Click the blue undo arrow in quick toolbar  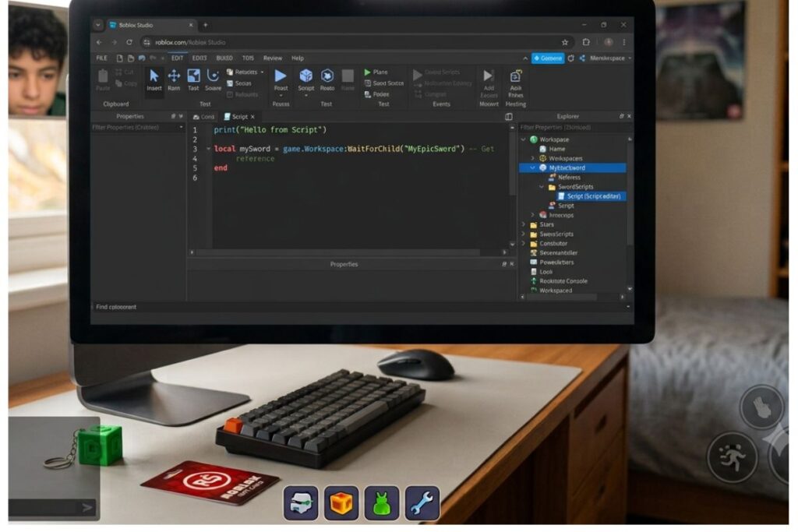click(142, 58)
